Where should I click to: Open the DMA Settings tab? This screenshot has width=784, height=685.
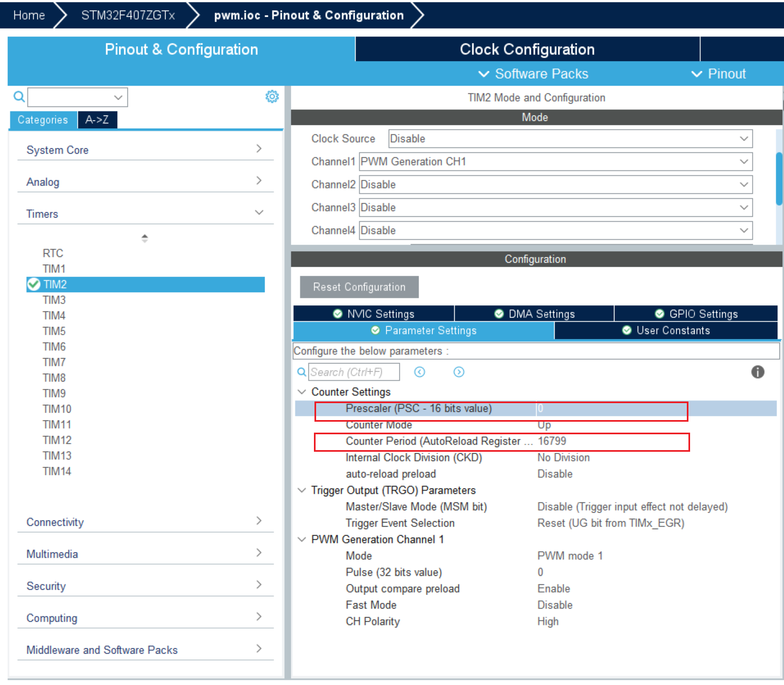pyautogui.click(x=534, y=314)
